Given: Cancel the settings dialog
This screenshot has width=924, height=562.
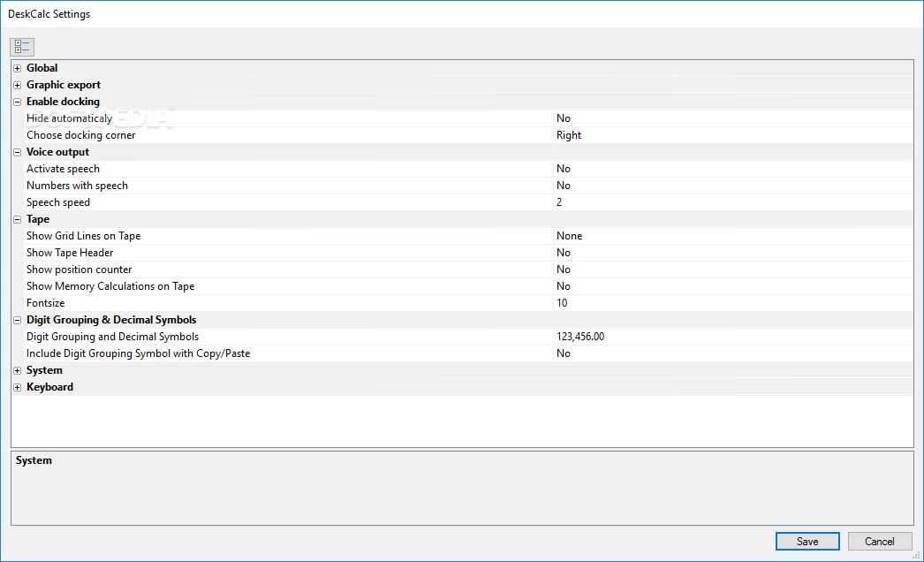Looking at the screenshot, I should (x=879, y=542).
